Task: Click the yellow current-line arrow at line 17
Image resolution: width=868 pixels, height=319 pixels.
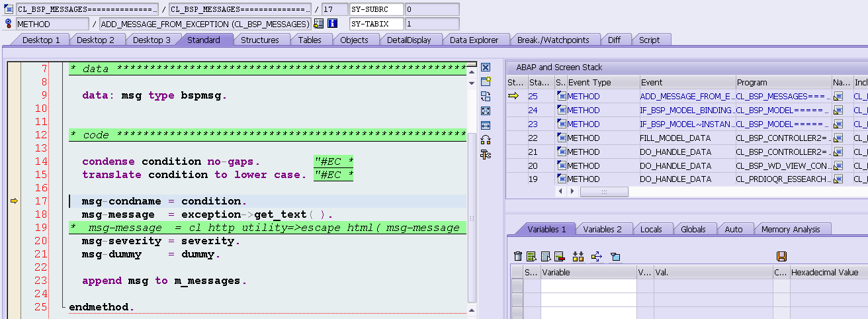Action: coord(13,201)
